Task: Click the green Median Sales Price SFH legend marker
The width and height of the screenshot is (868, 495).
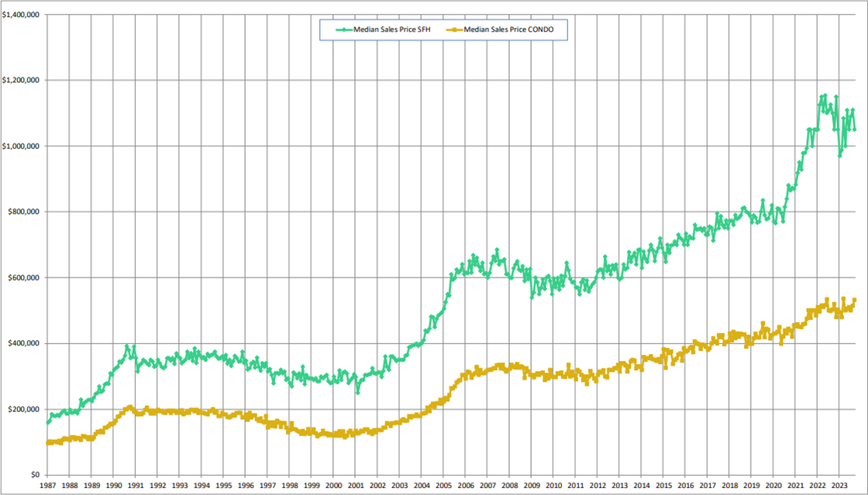Action: pyautogui.click(x=341, y=29)
